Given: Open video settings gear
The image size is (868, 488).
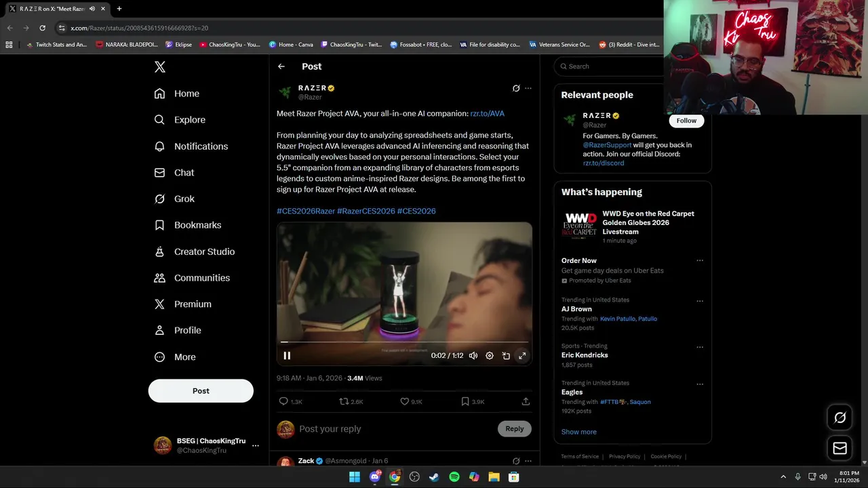Looking at the screenshot, I should [490, 356].
